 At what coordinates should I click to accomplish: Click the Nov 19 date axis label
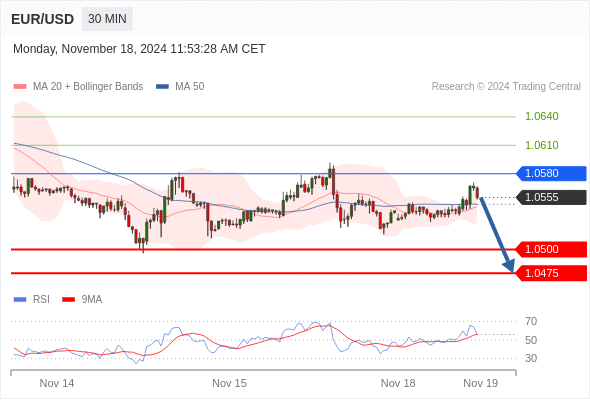coord(481,383)
